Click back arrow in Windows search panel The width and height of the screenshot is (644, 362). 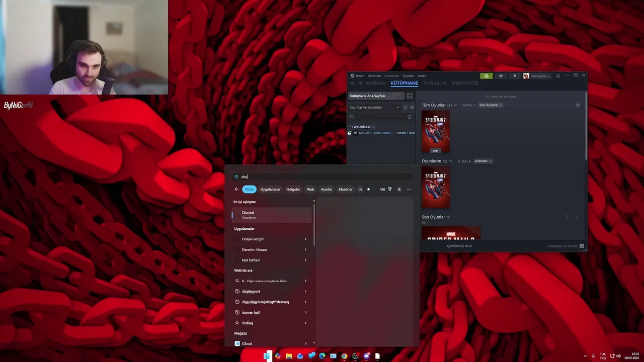[x=236, y=190]
